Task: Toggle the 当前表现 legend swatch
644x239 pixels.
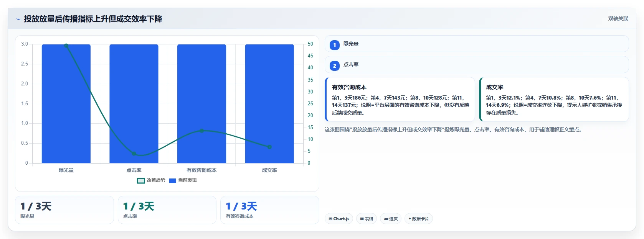Action: pyautogui.click(x=172, y=180)
